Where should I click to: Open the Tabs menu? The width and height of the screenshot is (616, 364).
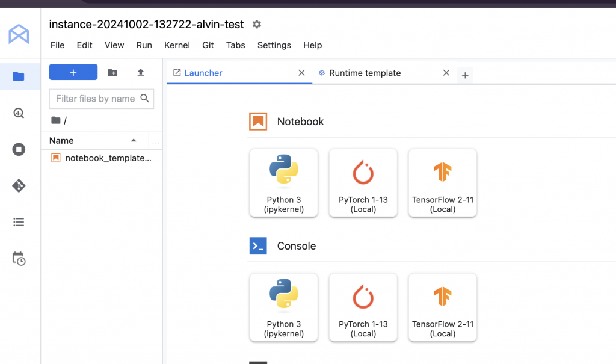tap(235, 45)
